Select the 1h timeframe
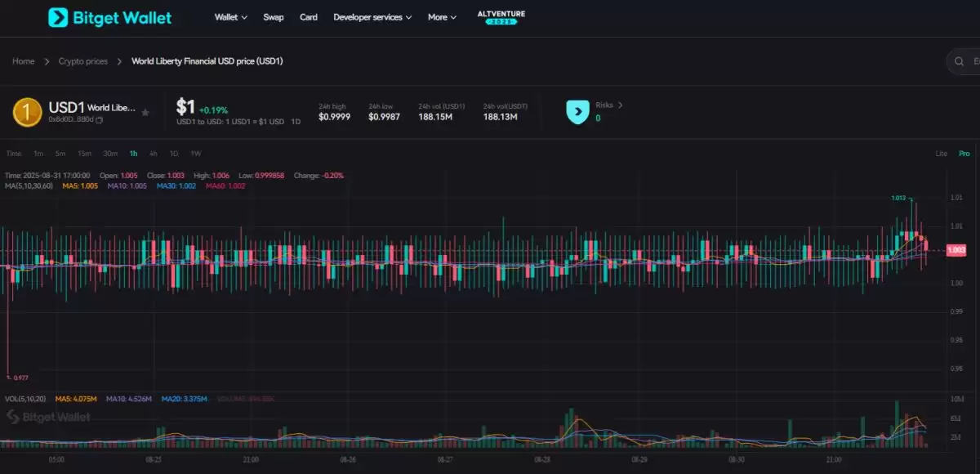980x474 pixels. coord(133,153)
